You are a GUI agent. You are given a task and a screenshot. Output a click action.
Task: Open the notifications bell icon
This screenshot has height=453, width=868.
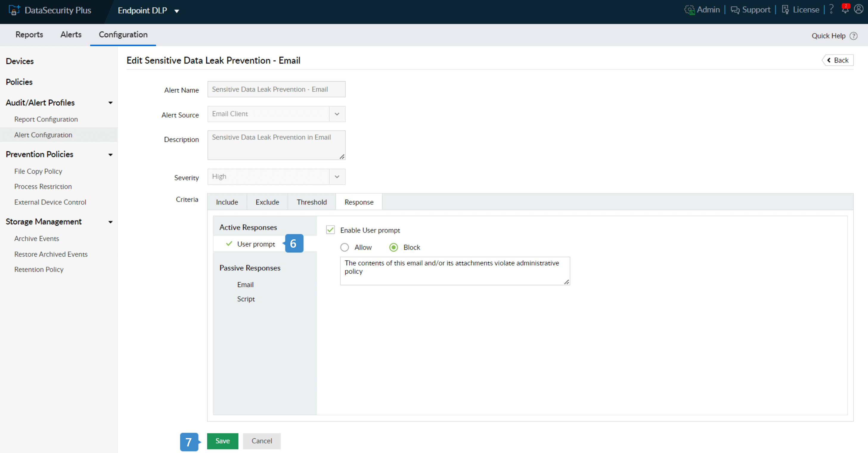click(845, 9)
